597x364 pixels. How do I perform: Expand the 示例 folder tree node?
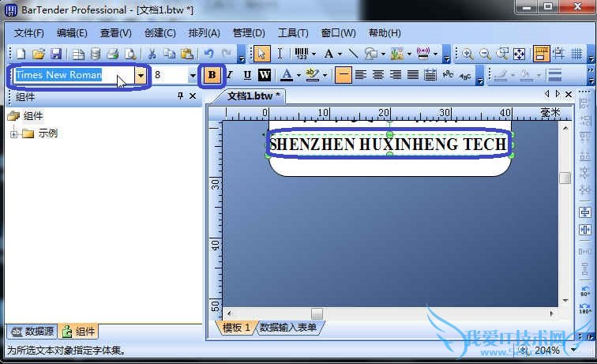click(x=13, y=134)
